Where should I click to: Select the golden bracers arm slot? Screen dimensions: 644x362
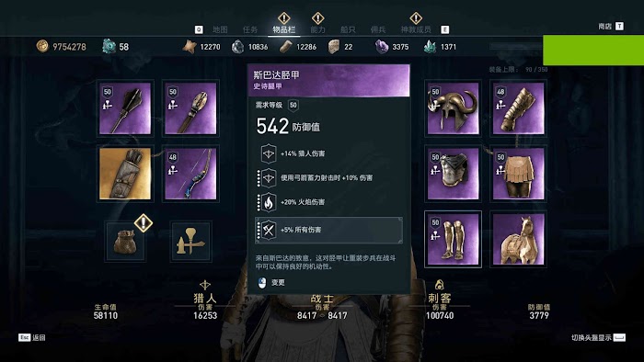click(518, 108)
